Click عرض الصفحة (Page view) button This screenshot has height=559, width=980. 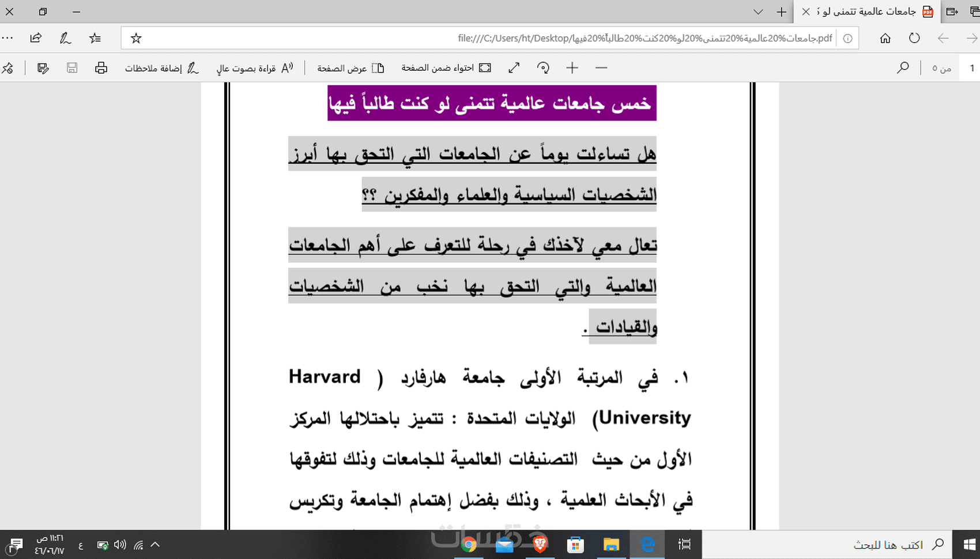pos(350,68)
